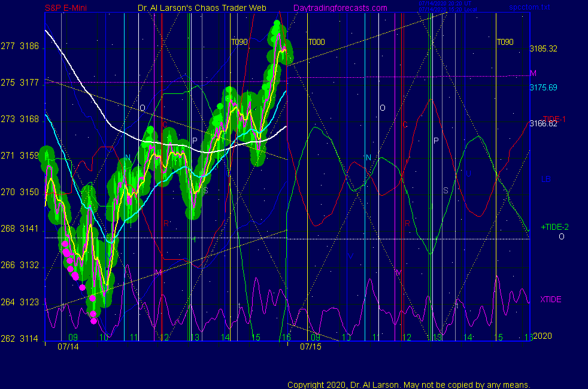The width and height of the screenshot is (588, 389).
Task: Click the 3186 price level on left axis
Action: click(x=29, y=46)
